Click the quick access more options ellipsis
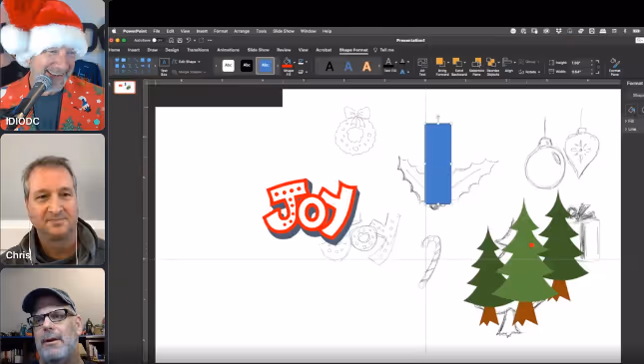The image size is (644, 364). tap(210, 40)
